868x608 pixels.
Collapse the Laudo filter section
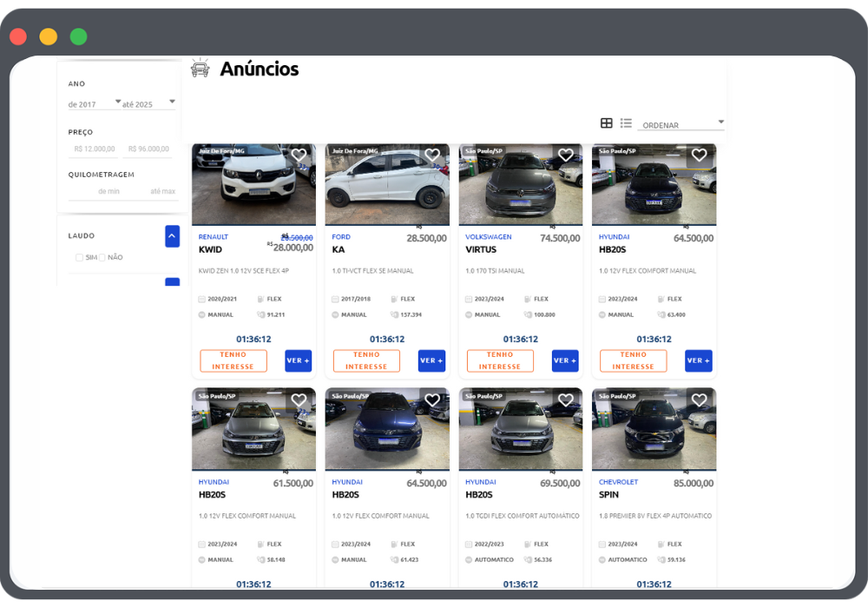click(172, 235)
